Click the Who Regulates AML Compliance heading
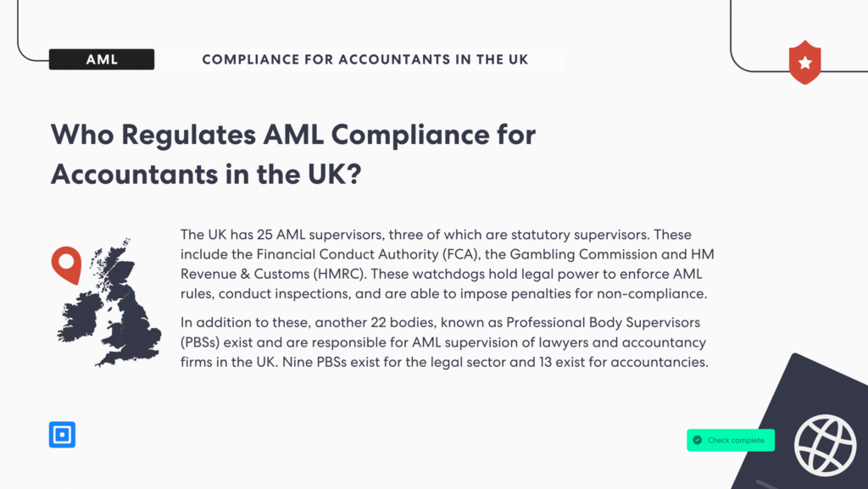 pos(293,135)
